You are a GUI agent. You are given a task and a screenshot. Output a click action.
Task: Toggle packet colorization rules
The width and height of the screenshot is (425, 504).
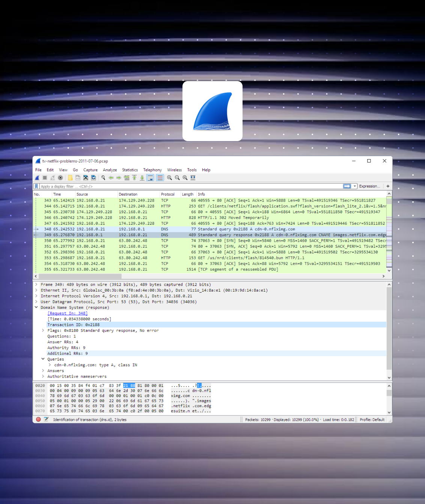coord(160,178)
